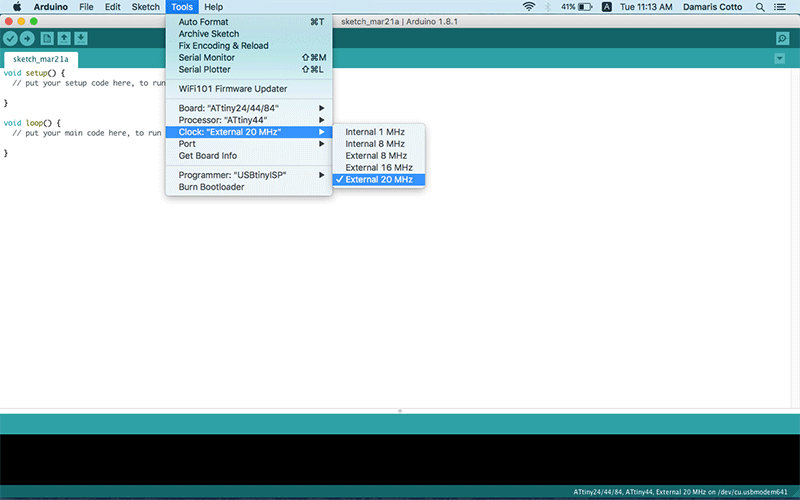The height and width of the screenshot is (500, 800).
Task: Select Internal 1 MHz clock
Action: coord(379,132)
